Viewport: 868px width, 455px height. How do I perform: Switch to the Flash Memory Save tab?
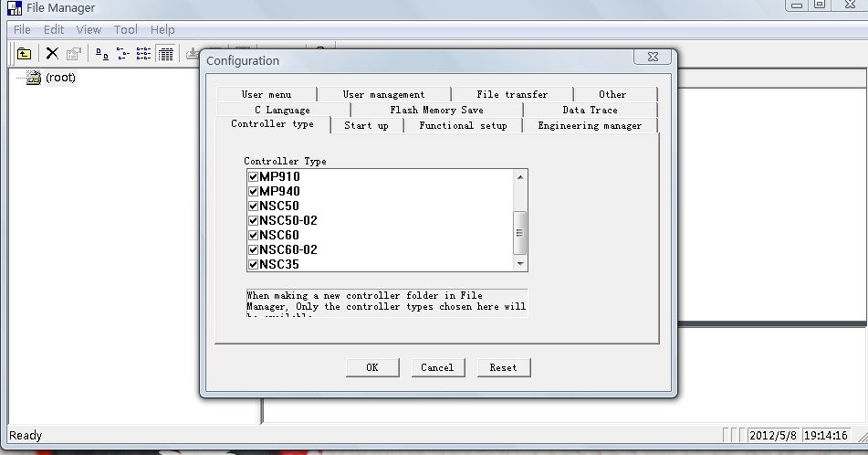coord(436,110)
